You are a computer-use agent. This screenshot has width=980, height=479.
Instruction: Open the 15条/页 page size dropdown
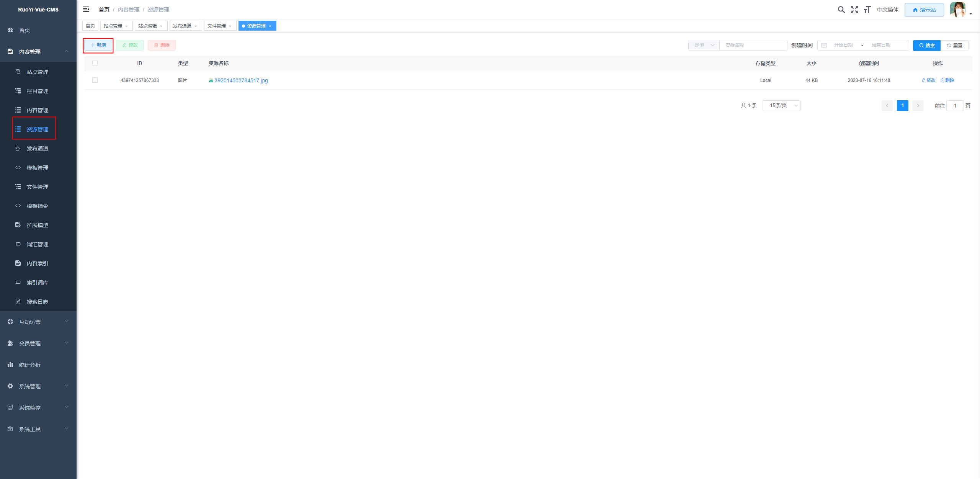pyautogui.click(x=781, y=106)
